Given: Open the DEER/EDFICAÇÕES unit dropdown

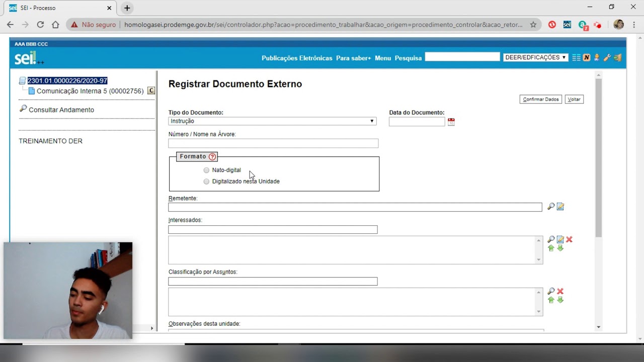Looking at the screenshot, I should click(536, 58).
